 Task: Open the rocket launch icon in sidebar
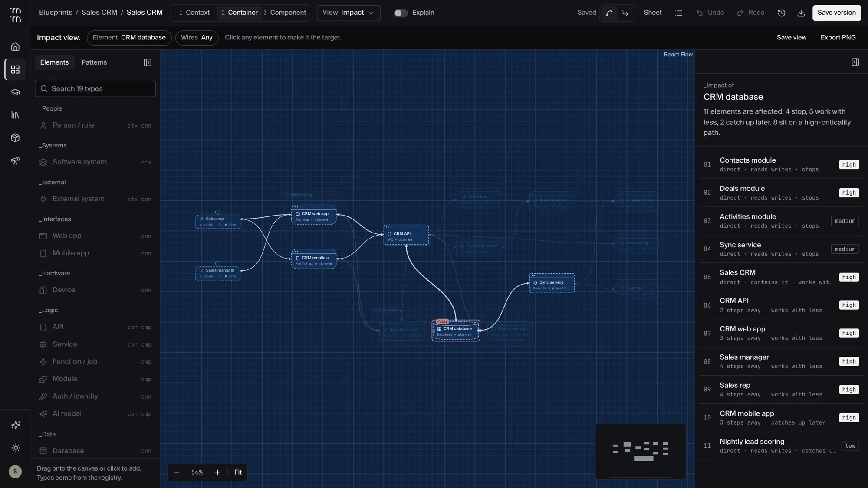(15, 161)
